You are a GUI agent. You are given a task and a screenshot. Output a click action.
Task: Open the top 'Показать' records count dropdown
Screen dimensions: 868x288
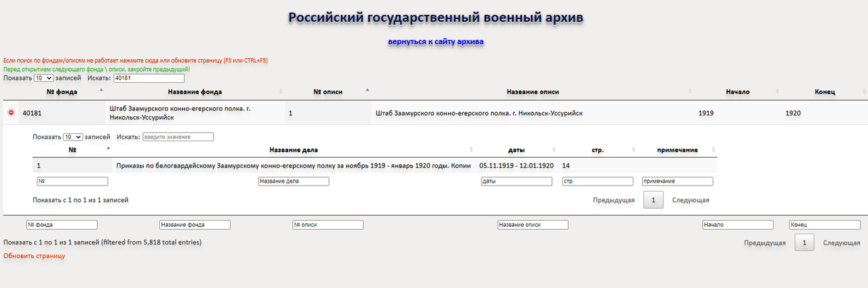click(x=44, y=78)
